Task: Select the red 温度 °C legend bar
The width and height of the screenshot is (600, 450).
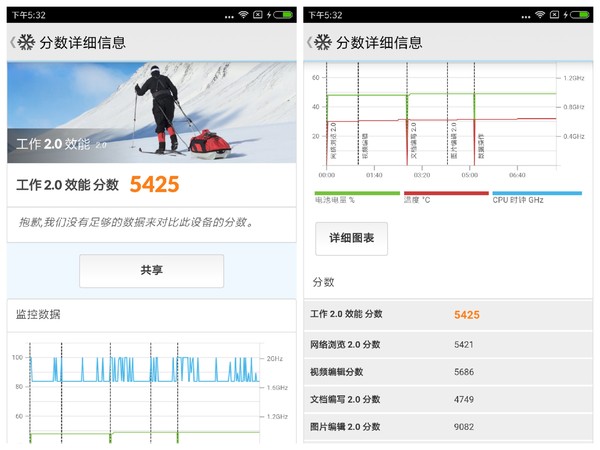Action: (447, 193)
